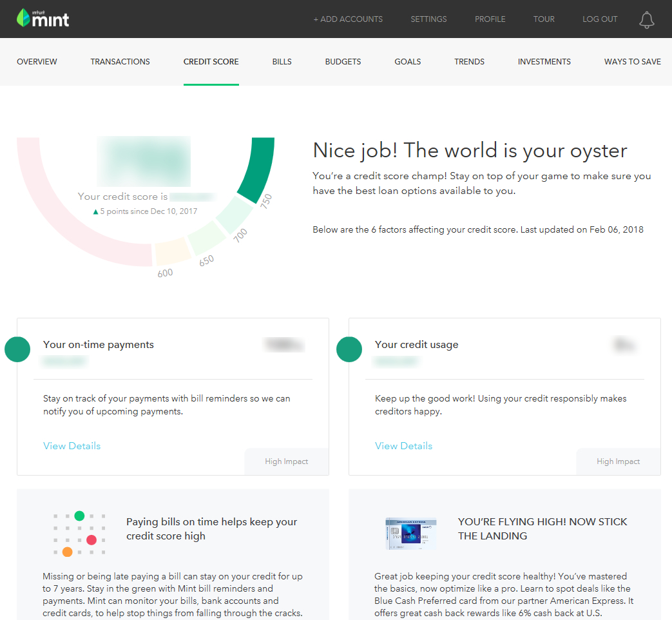This screenshot has width=672, height=620.
Task: Click the 600 mark on the gauge
Action: (165, 273)
